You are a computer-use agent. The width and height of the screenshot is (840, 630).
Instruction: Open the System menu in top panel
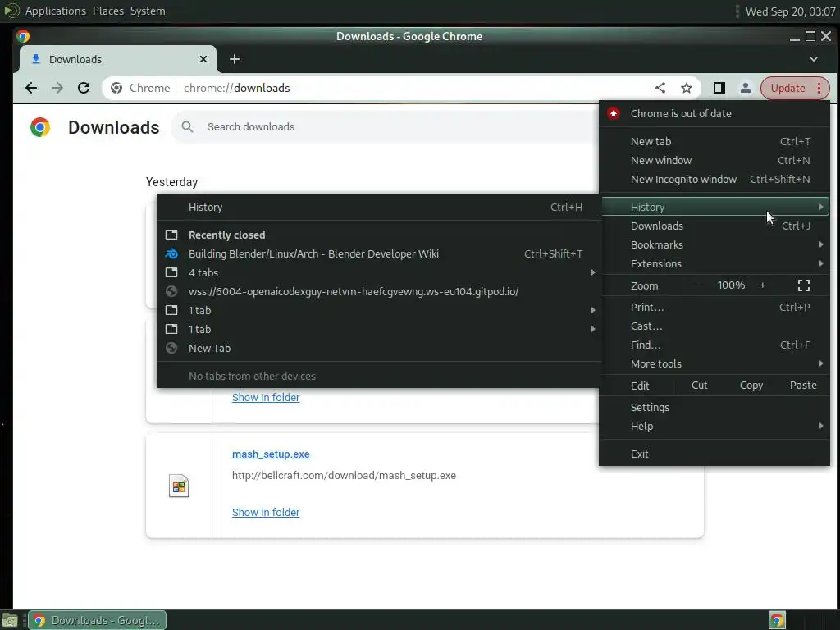coord(148,11)
